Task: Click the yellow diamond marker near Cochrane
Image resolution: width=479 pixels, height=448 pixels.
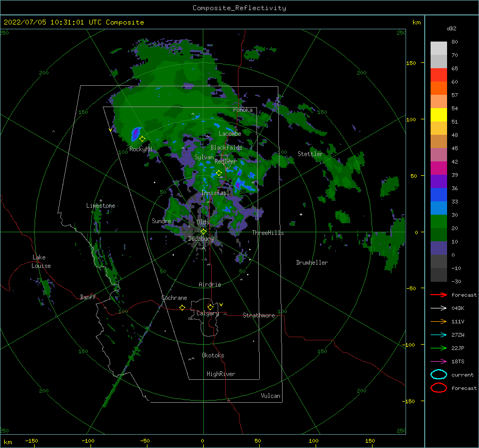Action: click(x=183, y=307)
